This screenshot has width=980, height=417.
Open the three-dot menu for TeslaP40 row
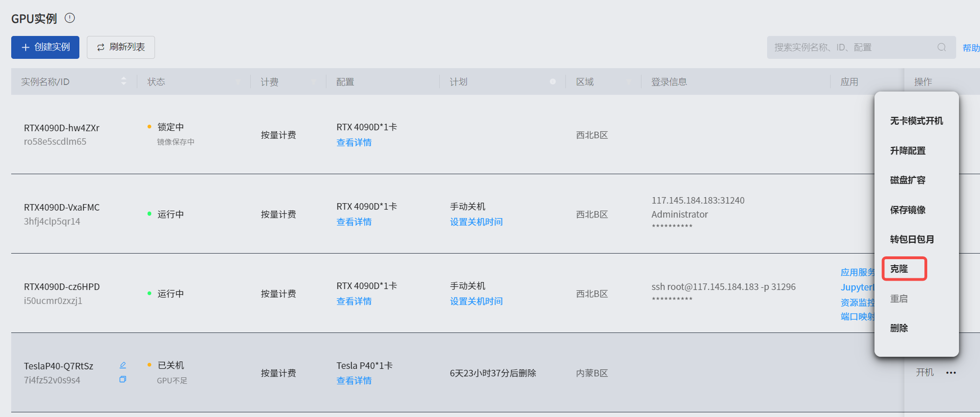coord(951,373)
